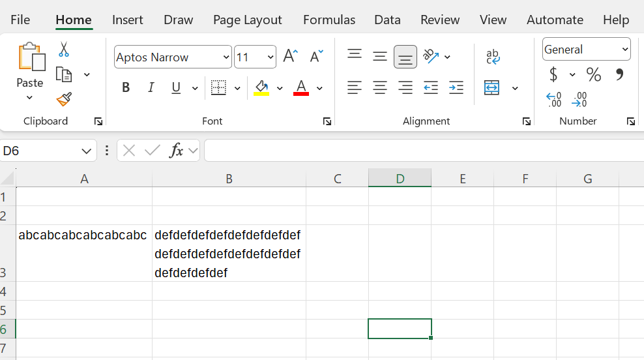
Task: Open General number format dropdown
Action: [x=624, y=50]
